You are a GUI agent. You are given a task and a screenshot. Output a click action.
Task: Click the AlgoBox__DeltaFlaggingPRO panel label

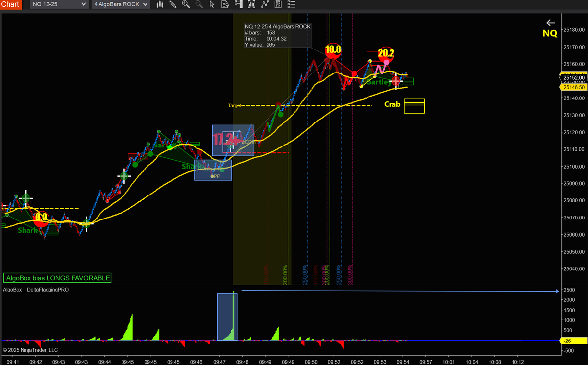(36, 290)
